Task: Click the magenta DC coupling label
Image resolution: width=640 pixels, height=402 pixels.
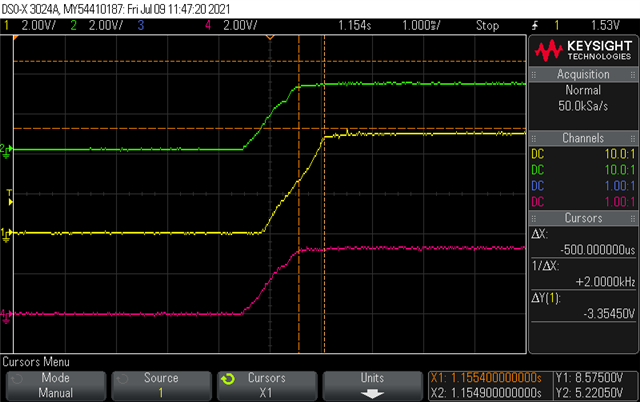Action: (538, 202)
